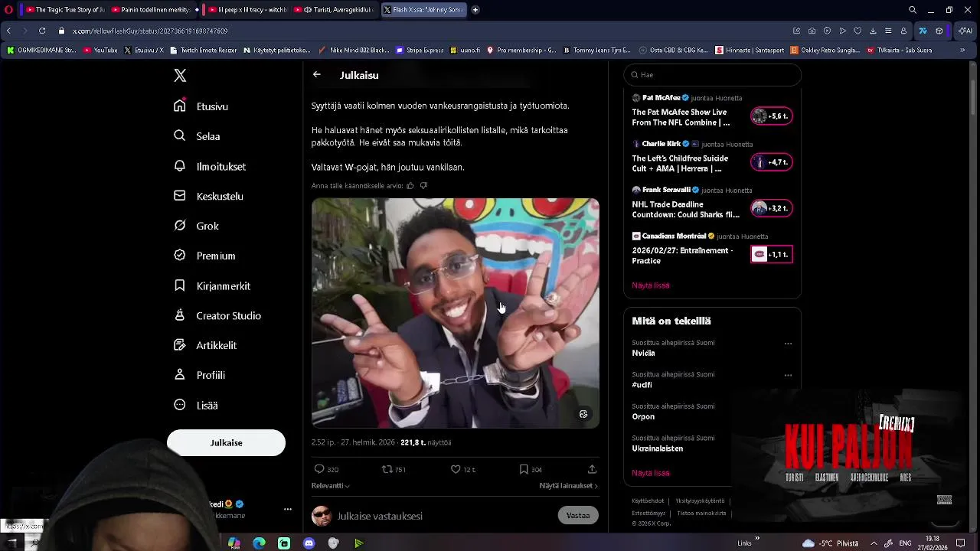Click the Julkaise vastauksesi reply field
980x551 pixels.
[444, 516]
